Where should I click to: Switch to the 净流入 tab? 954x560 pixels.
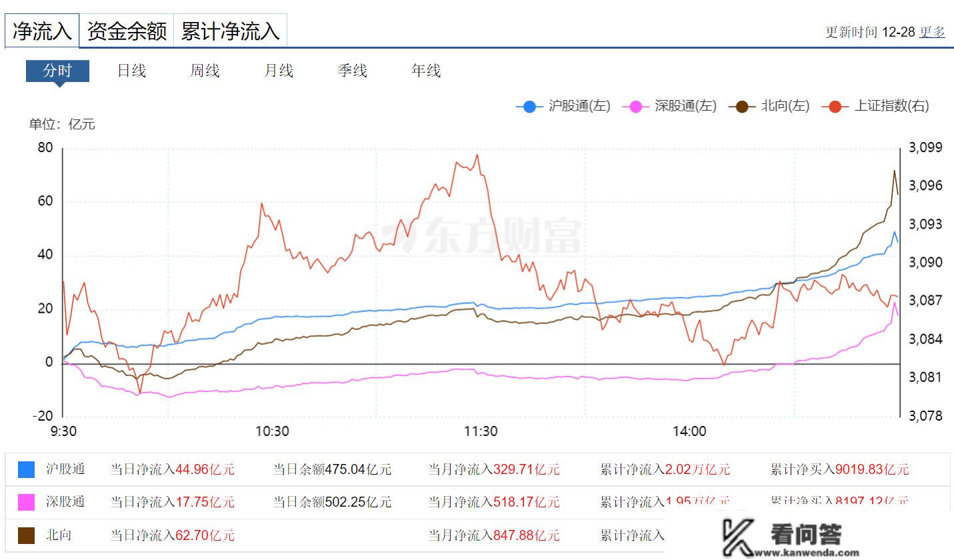point(42,31)
